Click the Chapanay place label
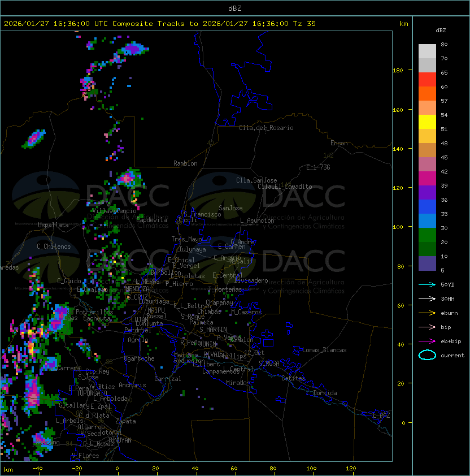The image size is (470, 476). 219,302
